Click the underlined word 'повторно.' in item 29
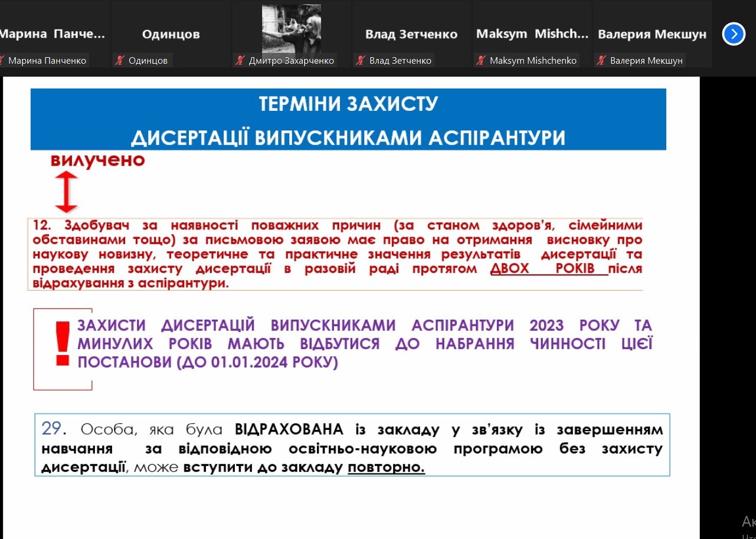 [386, 468]
